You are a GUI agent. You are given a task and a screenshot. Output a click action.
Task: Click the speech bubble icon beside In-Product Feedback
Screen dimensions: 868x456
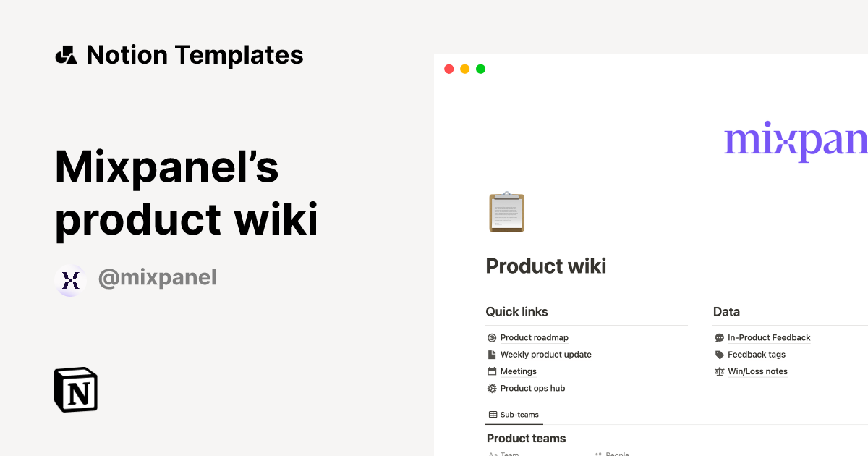718,337
